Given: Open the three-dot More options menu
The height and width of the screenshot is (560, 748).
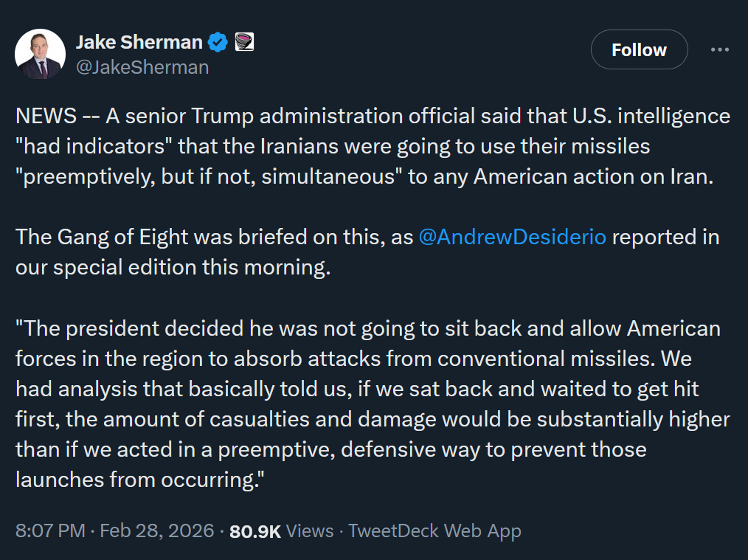Looking at the screenshot, I should (x=719, y=49).
